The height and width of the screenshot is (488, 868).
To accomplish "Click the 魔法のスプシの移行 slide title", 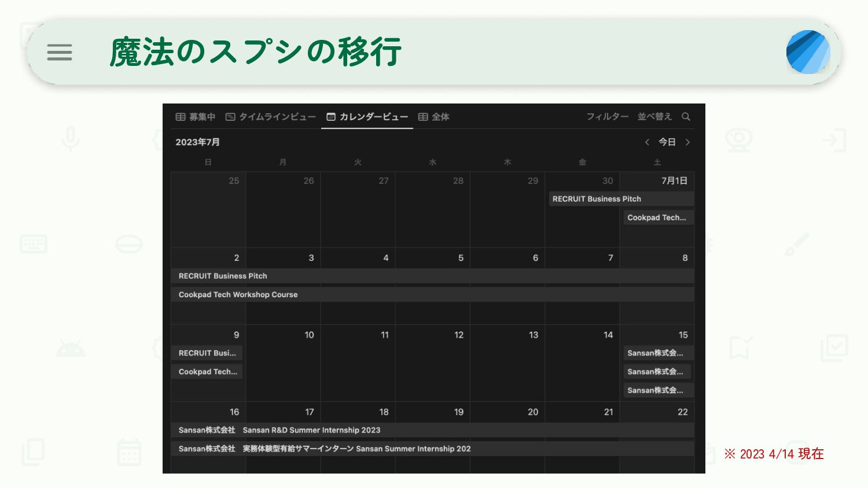I will pos(255,52).
